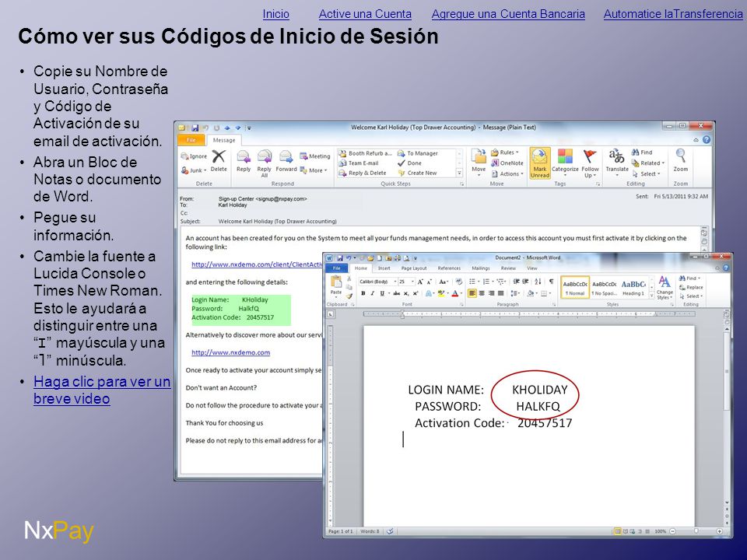Screen dimensions: 747x560
Task: Open the Automatice laTransferencia link
Action: point(673,14)
